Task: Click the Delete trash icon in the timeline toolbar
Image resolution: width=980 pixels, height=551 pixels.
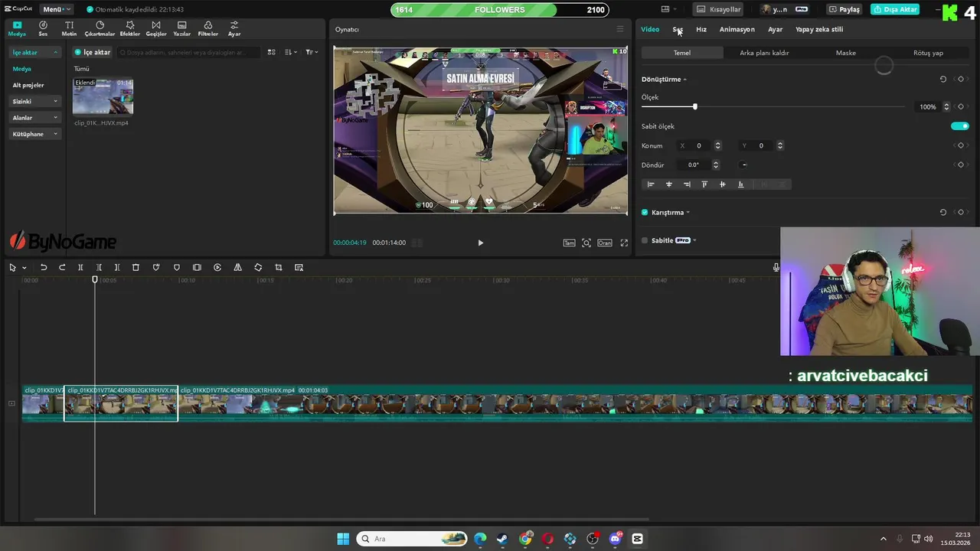Action: click(136, 267)
